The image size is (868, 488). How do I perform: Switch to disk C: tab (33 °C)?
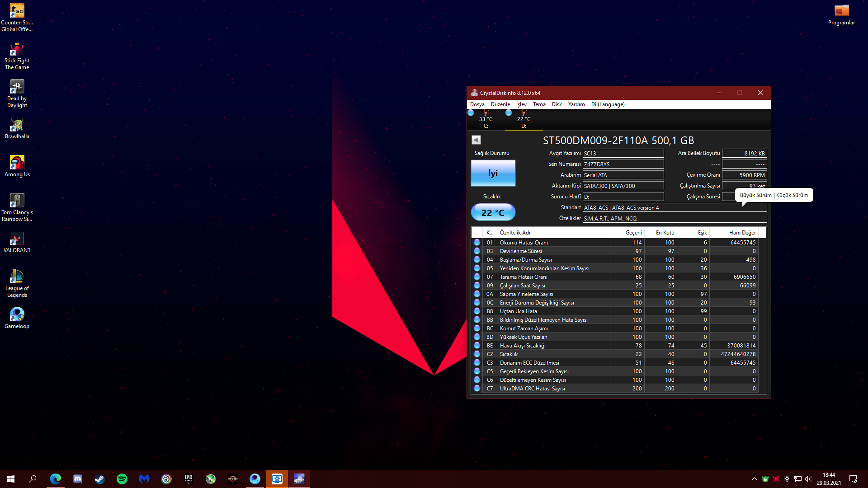pos(486,119)
